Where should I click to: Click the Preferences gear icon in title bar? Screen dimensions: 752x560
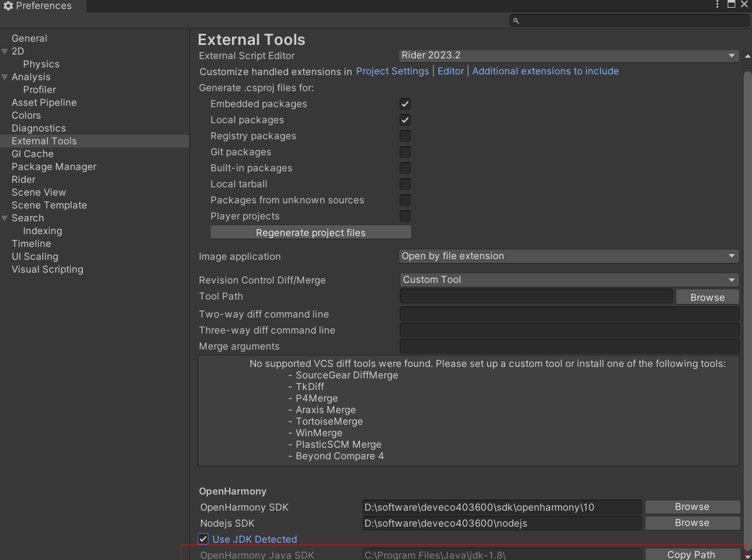coord(8,6)
